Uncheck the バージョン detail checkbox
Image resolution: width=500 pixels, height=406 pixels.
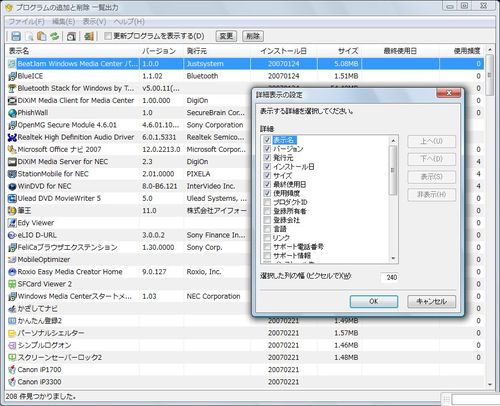(x=267, y=149)
